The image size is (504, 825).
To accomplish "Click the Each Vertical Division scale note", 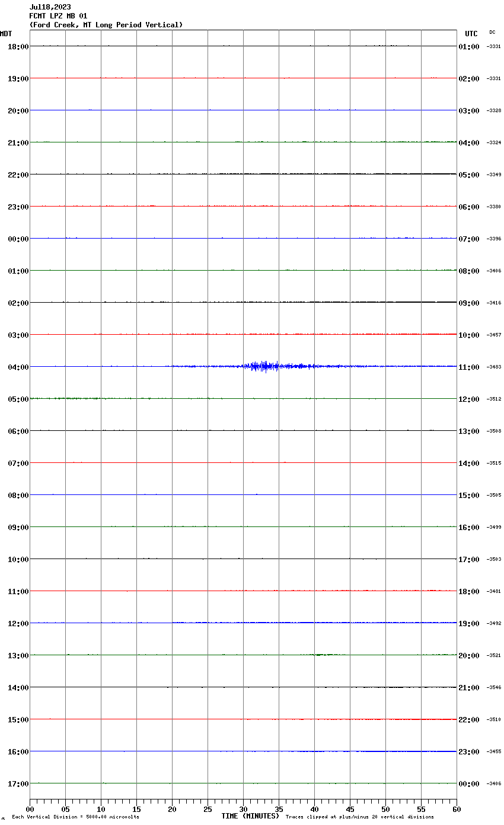I will coord(75,817).
